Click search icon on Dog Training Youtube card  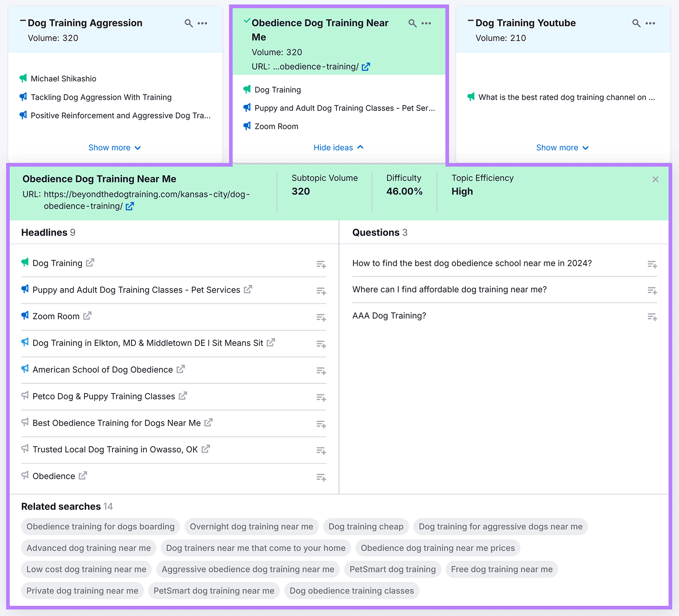[x=636, y=23]
